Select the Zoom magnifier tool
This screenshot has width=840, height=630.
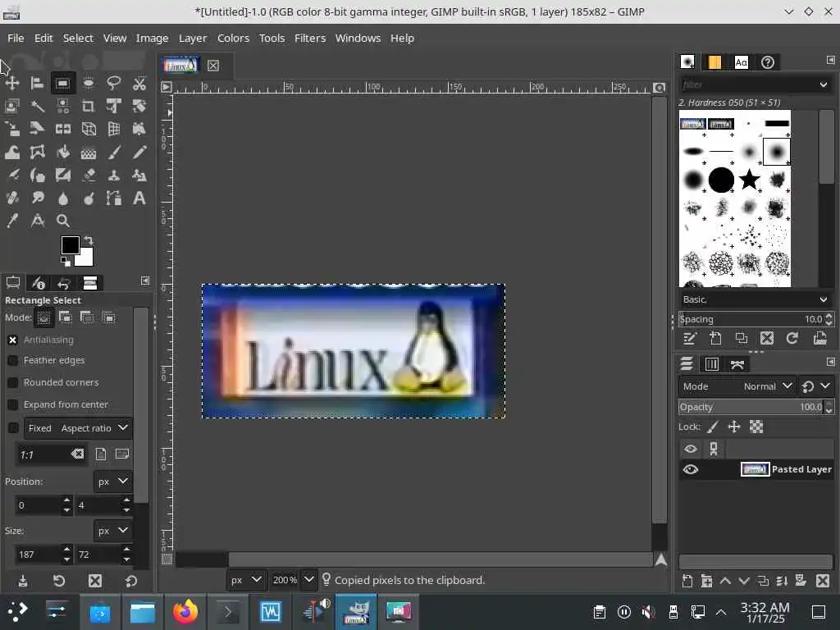[62, 221]
